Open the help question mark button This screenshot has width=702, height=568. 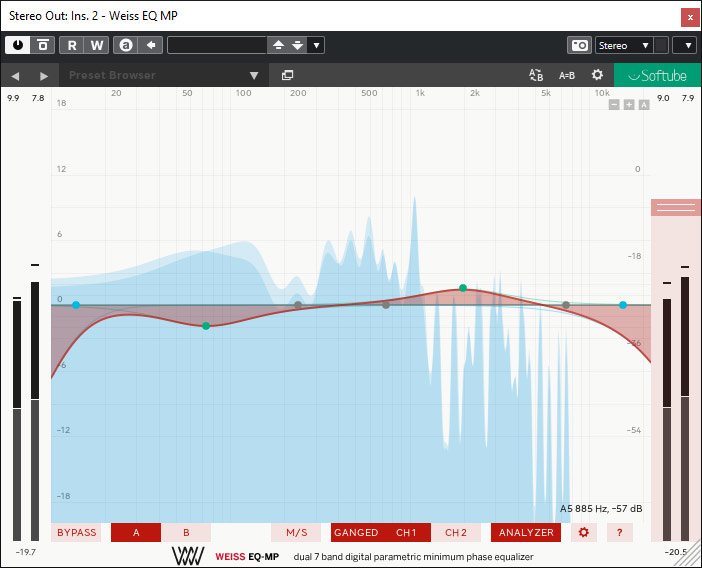click(619, 532)
